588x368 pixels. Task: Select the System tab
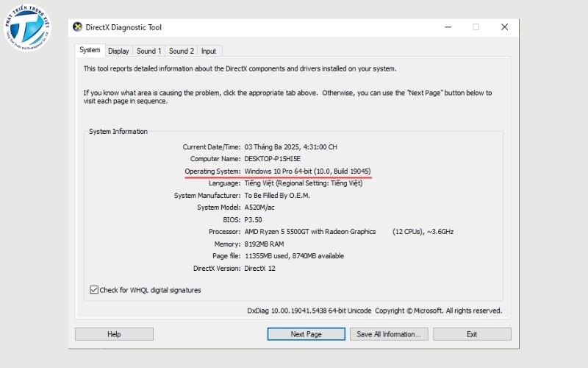90,50
